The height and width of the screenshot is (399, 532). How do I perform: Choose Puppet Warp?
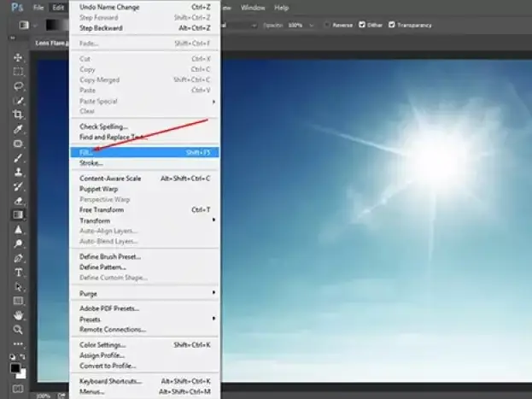[x=145, y=189]
